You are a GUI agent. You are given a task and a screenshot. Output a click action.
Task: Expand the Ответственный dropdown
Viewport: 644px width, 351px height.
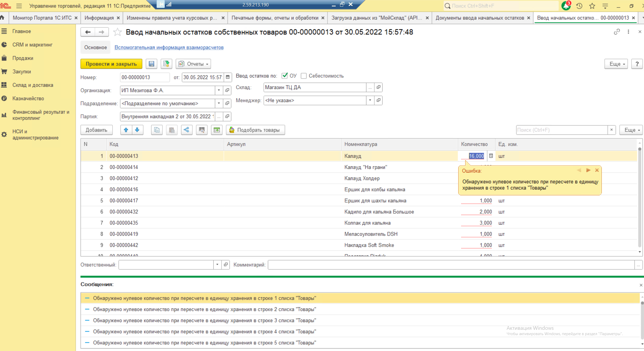(x=217, y=264)
